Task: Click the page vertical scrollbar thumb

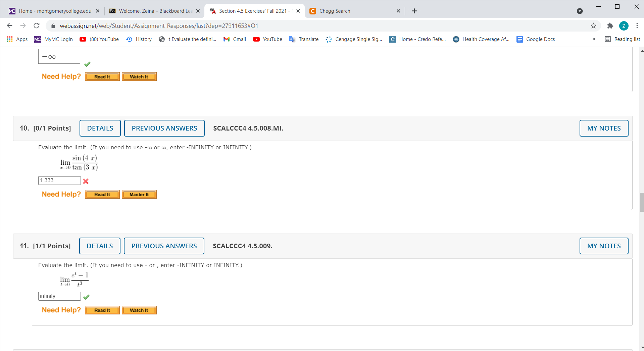Action: 642,202
